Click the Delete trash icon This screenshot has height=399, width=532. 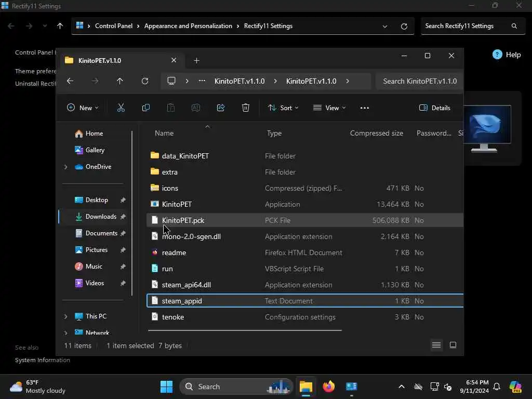[x=246, y=108]
